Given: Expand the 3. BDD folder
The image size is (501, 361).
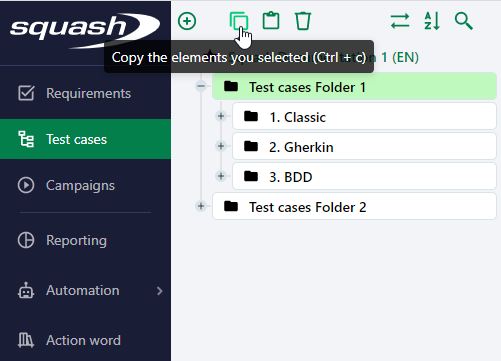Looking at the screenshot, I should click(x=221, y=176).
